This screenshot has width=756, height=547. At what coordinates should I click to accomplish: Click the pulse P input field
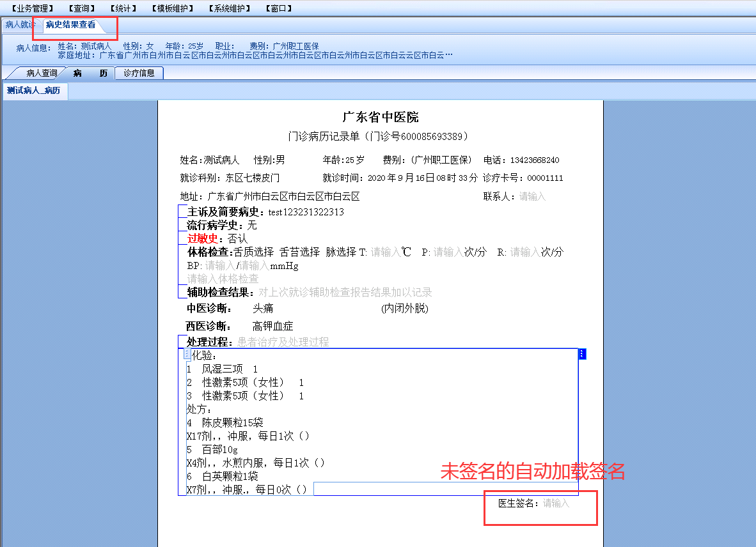click(x=448, y=252)
